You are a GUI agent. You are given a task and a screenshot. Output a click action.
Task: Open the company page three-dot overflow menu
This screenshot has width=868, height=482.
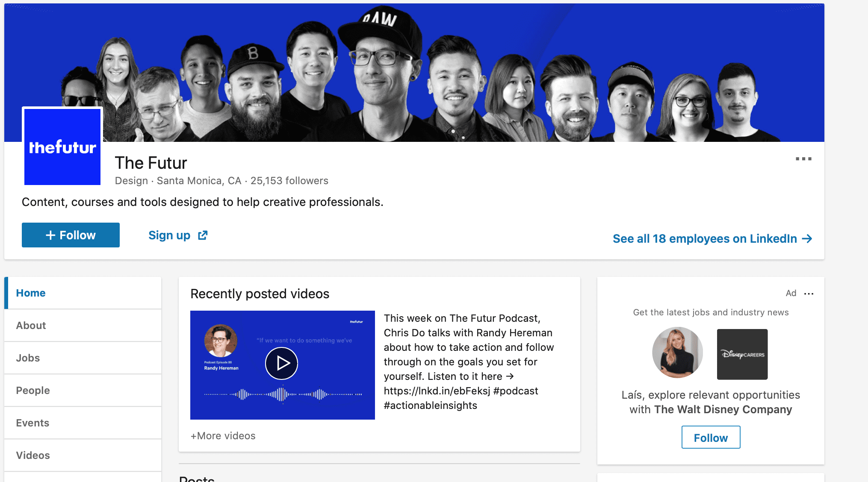coord(803,159)
